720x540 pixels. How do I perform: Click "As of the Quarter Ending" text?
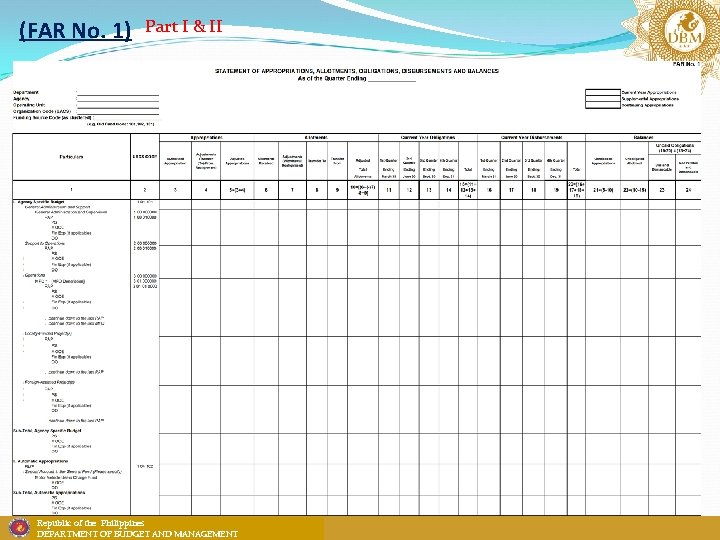click(x=332, y=79)
